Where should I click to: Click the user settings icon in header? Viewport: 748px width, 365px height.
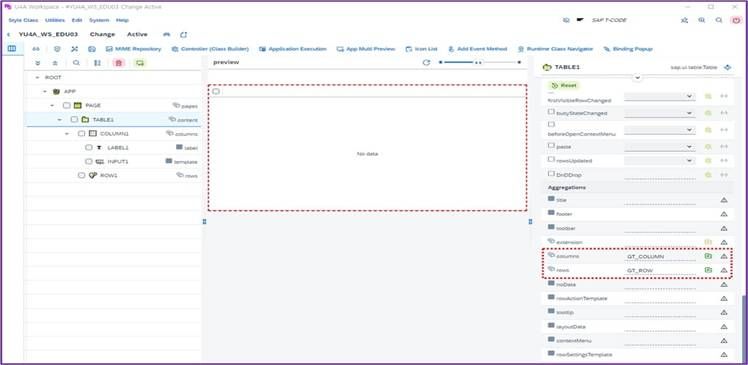pos(685,21)
